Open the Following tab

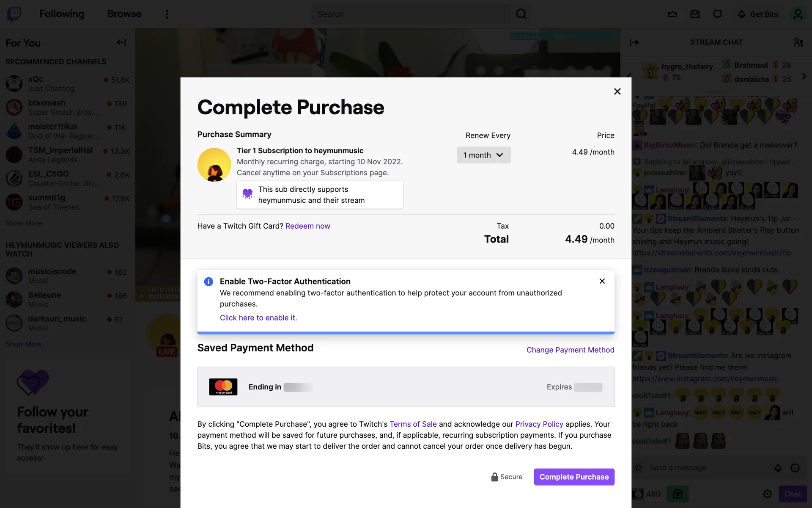pos(62,14)
